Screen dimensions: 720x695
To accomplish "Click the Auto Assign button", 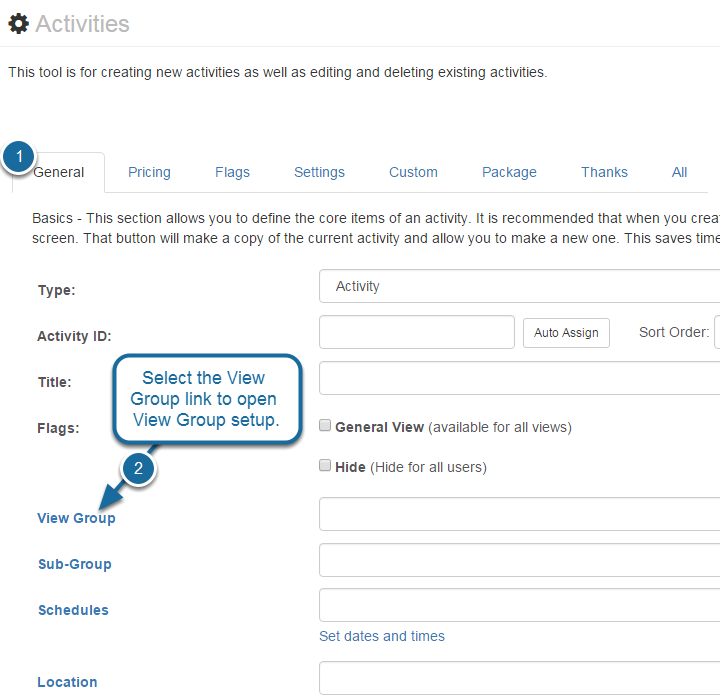I will click(x=566, y=333).
